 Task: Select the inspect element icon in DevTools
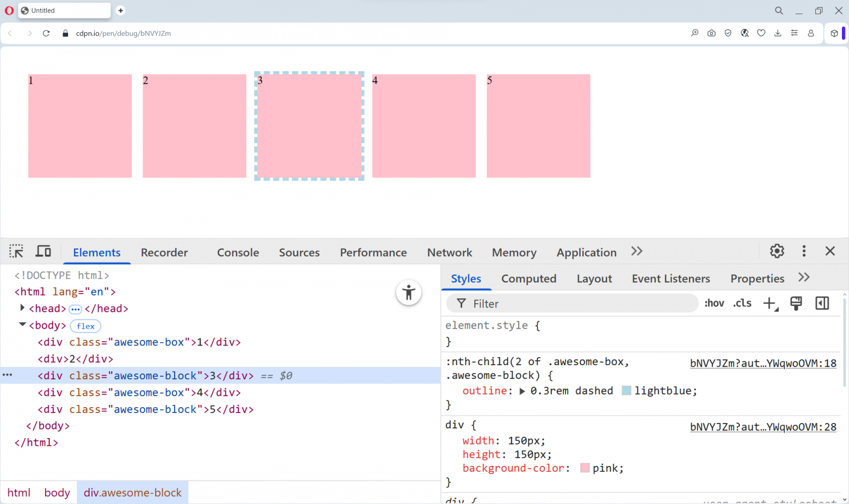pyautogui.click(x=16, y=251)
